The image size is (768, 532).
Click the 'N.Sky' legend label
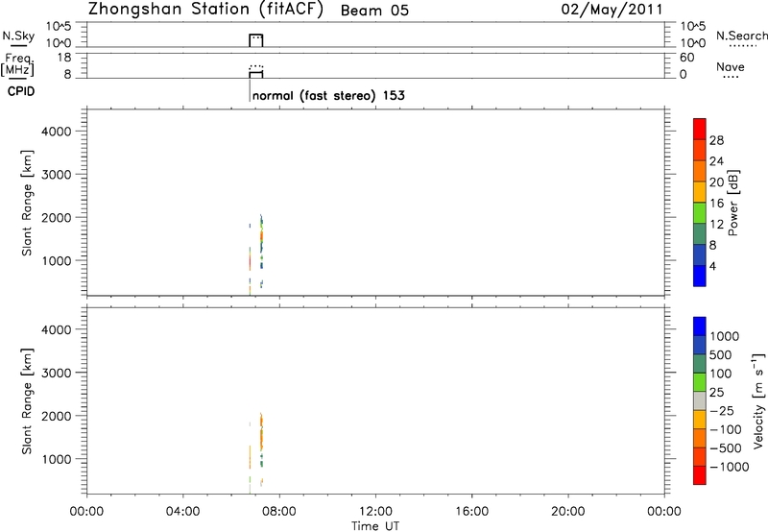coord(18,36)
